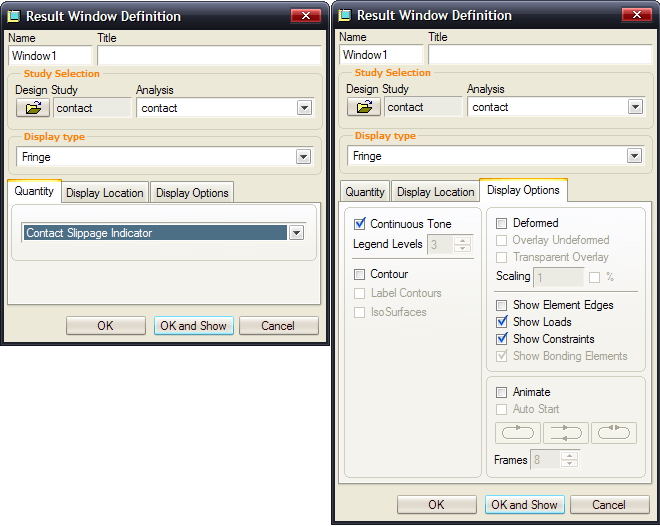
Task: Open Design Study folder in right dialog
Action: tap(364, 106)
